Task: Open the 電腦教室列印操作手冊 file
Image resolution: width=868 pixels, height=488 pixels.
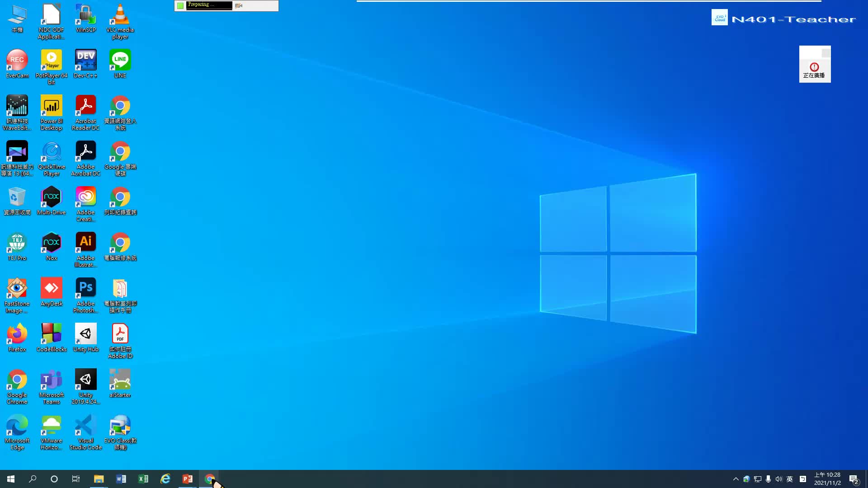Action: (120, 296)
